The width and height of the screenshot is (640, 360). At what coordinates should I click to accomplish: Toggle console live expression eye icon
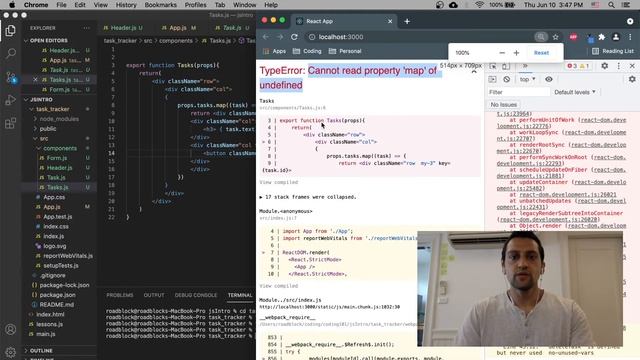(549, 79)
